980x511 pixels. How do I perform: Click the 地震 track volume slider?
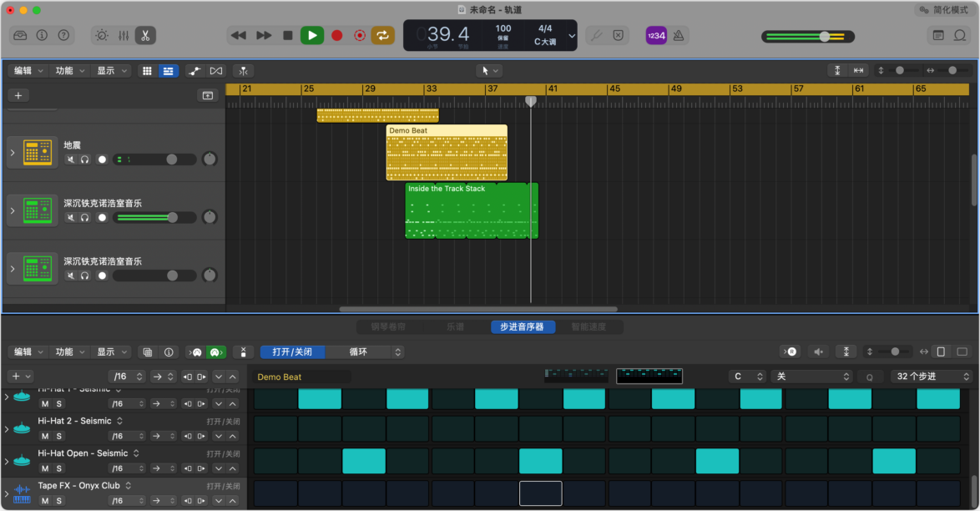pyautogui.click(x=154, y=159)
